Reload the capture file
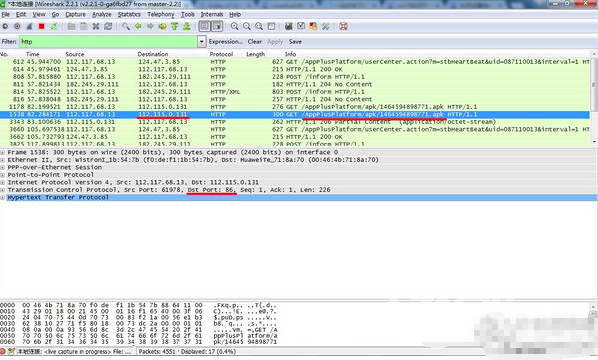598x360 pixels. (x=108, y=26)
